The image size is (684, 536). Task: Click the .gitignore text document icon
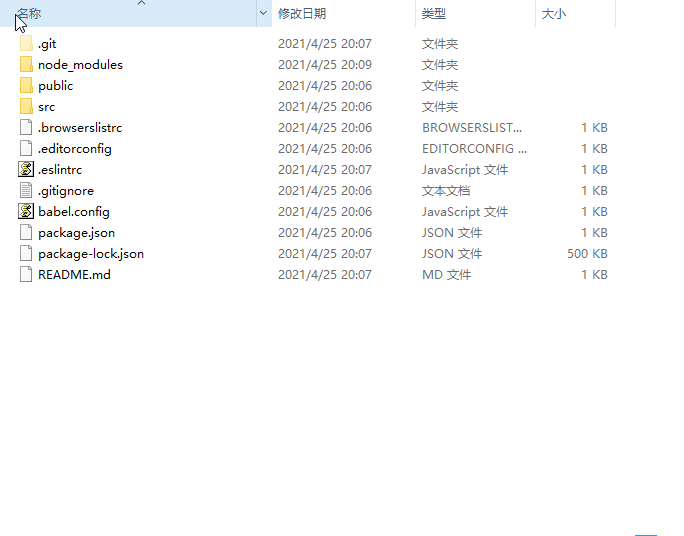26,190
